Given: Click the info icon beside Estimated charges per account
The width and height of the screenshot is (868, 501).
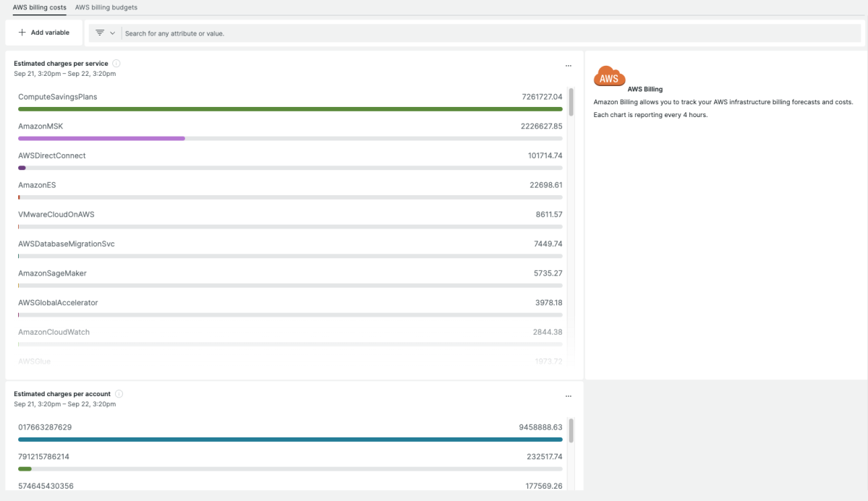Looking at the screenshot, I should [x=119, y=394].
